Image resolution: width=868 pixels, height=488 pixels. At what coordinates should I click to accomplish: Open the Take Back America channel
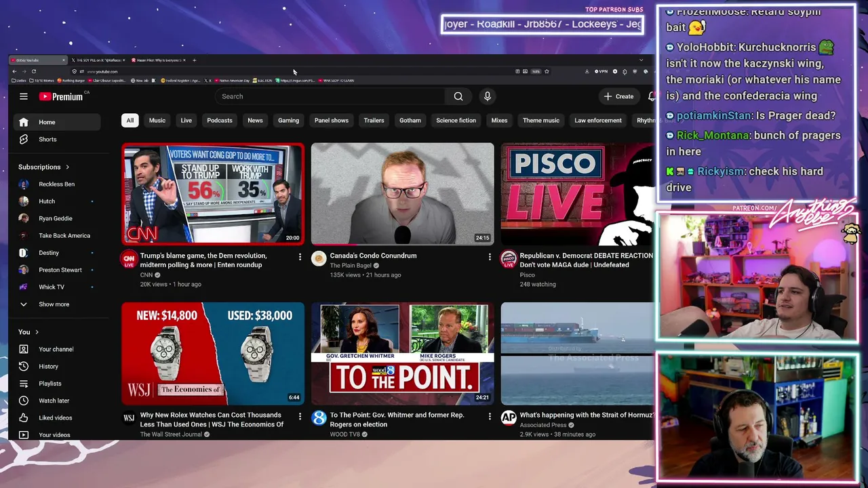(57, 235)
